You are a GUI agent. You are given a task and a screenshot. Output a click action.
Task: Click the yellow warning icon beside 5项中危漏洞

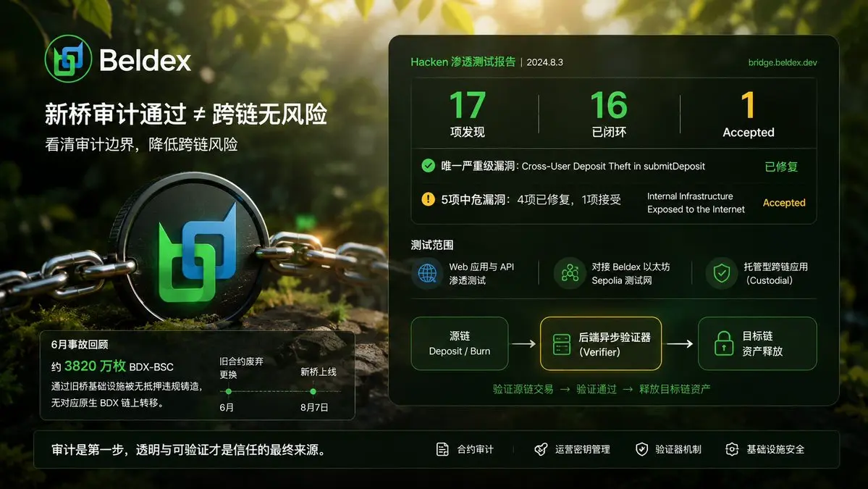point(428,198)
